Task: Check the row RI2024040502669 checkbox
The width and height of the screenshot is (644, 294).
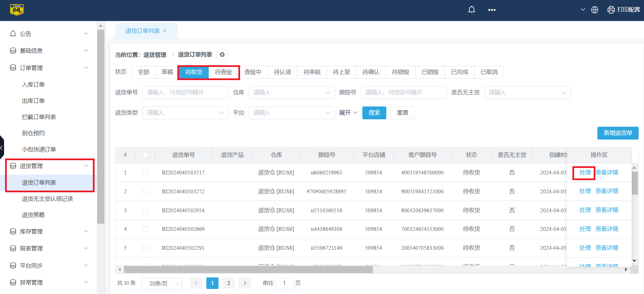Action: (x=145, y=229)
